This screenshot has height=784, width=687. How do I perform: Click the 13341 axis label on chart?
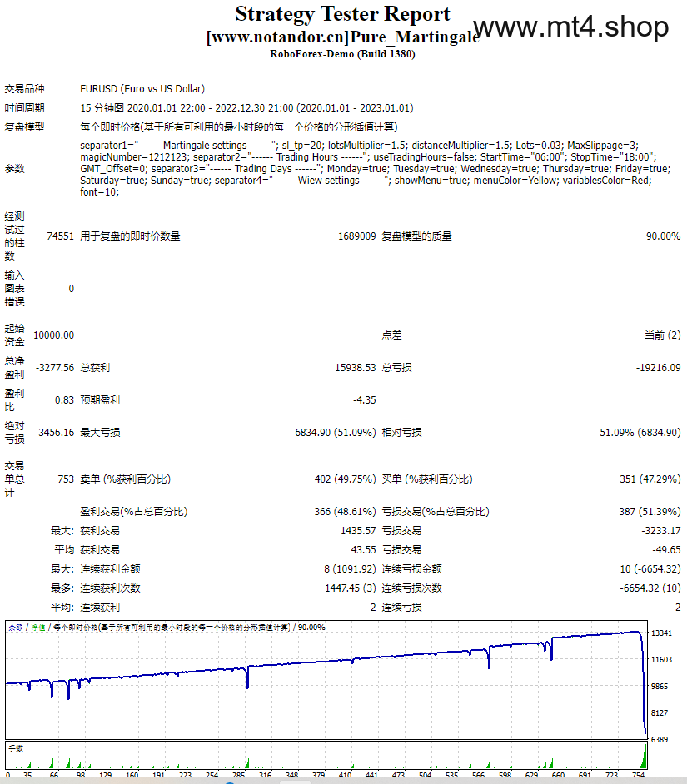tap(661, 633)
